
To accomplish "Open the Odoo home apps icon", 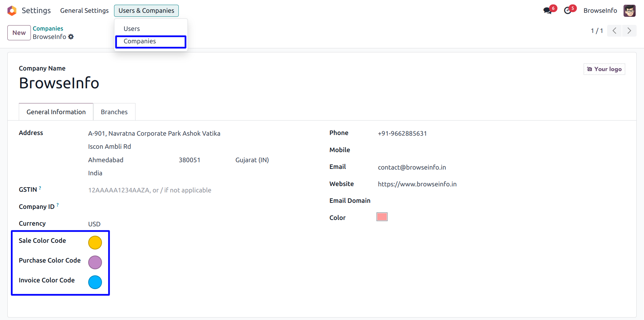I will [x=12, y=11].
